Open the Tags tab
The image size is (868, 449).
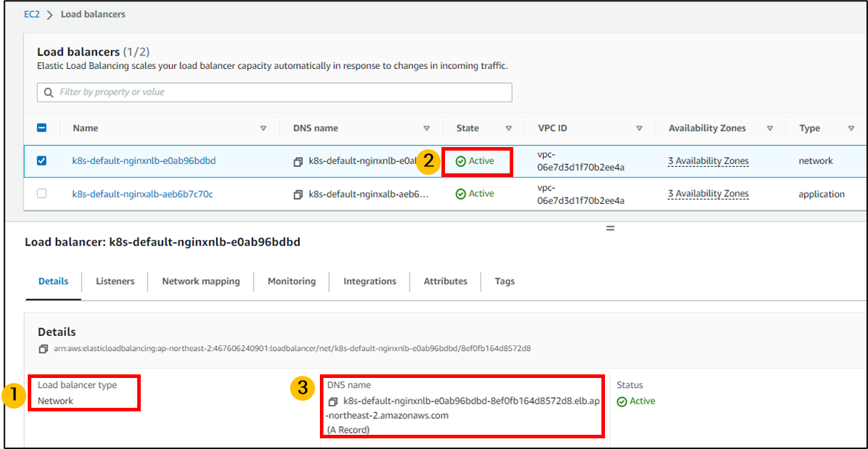pyautogui.click(x=505, y=281)
